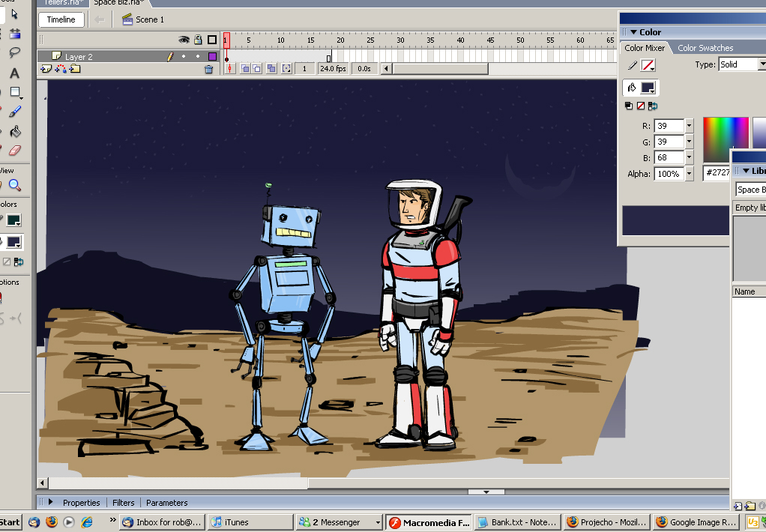Viewport: 766px width, 532px height.
Task: Toggle lock all layers padlock icon
Action: click(198, 40)
